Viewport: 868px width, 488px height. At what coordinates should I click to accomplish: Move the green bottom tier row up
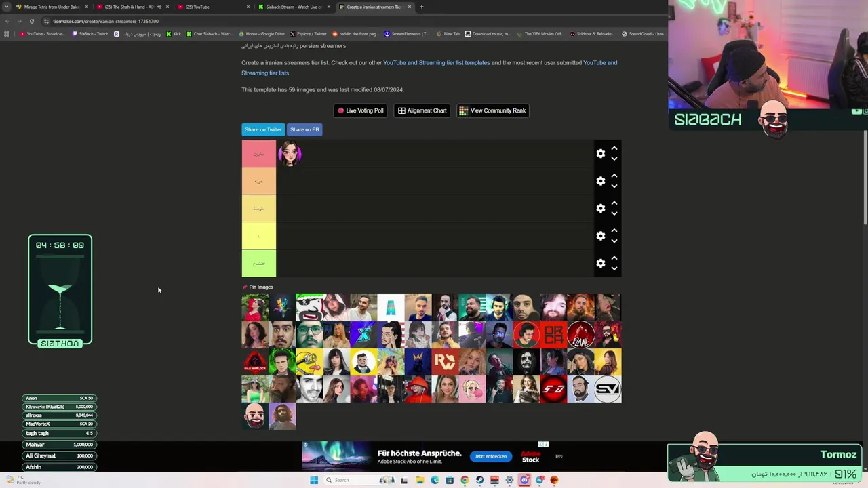[x=614, y=258]
